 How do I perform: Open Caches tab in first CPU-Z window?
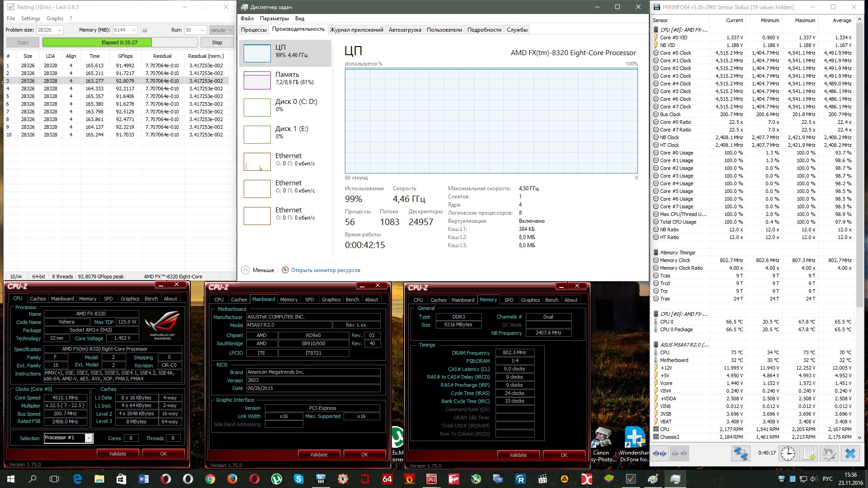pyautogui.click(x=38, y=299)
